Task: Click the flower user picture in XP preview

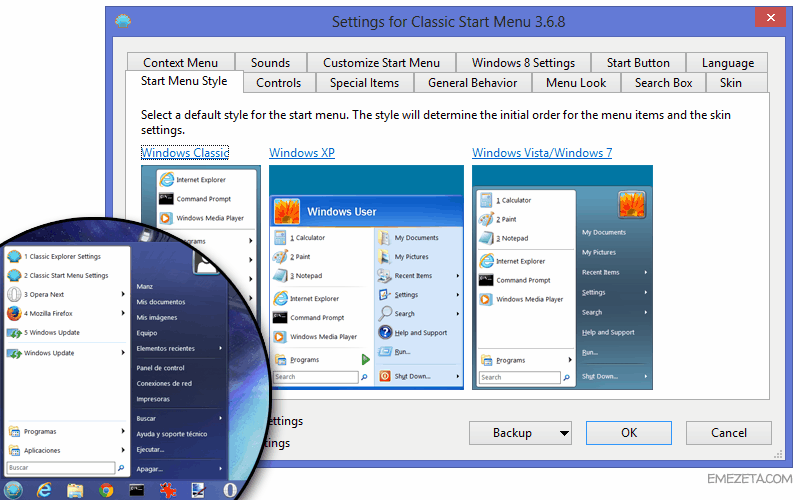Action: click(287, 211)
